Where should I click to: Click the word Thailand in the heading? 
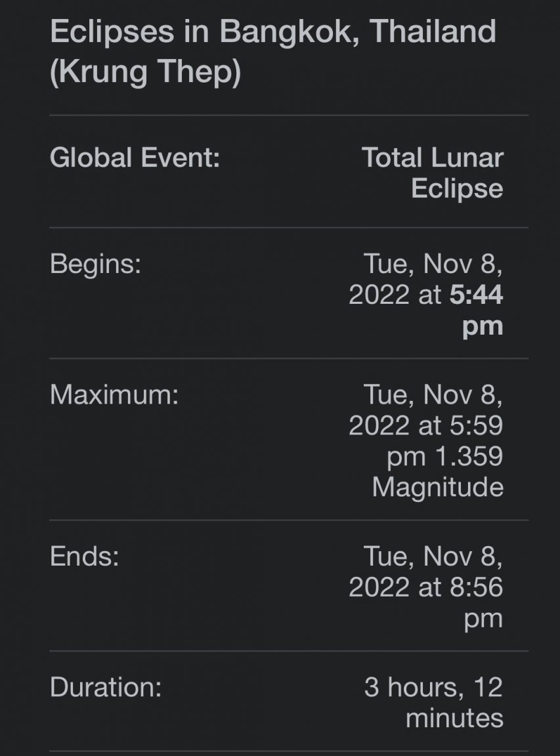(x=433, y=31)
